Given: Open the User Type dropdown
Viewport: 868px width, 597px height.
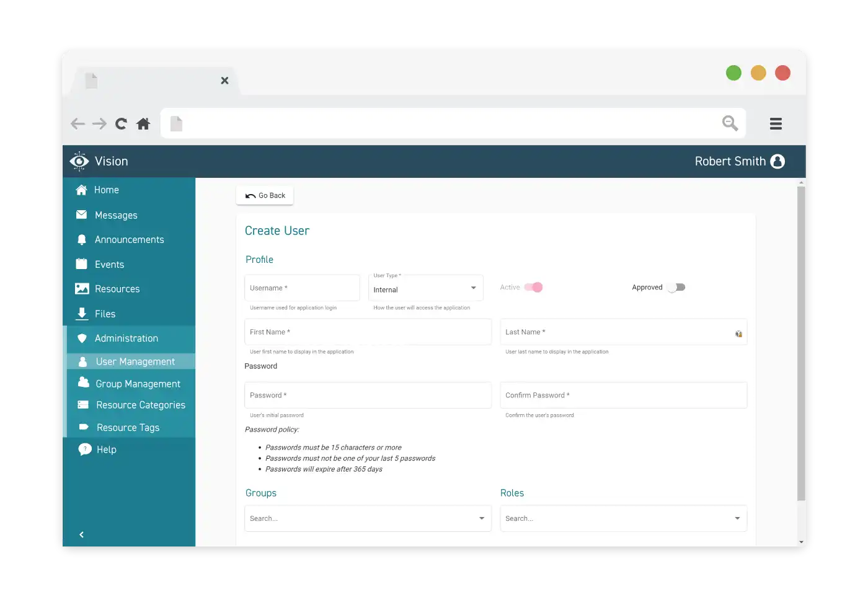Looking at the screenshot, I should click(425, 289).
